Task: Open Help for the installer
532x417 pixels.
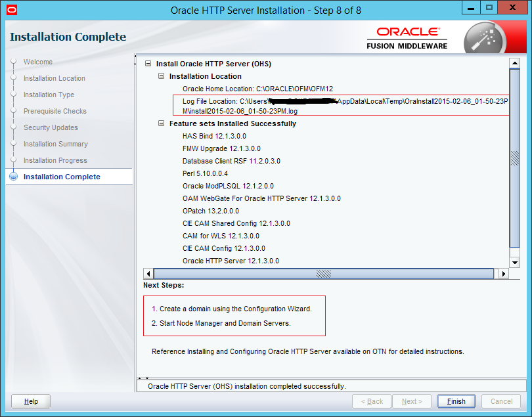Action: (x=31, y=401)
